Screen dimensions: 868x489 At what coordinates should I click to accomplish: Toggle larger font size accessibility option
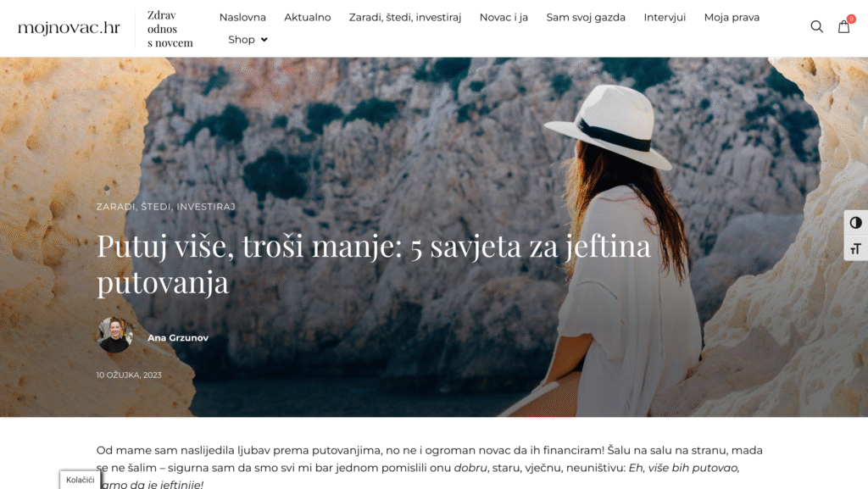pos(856,248)
